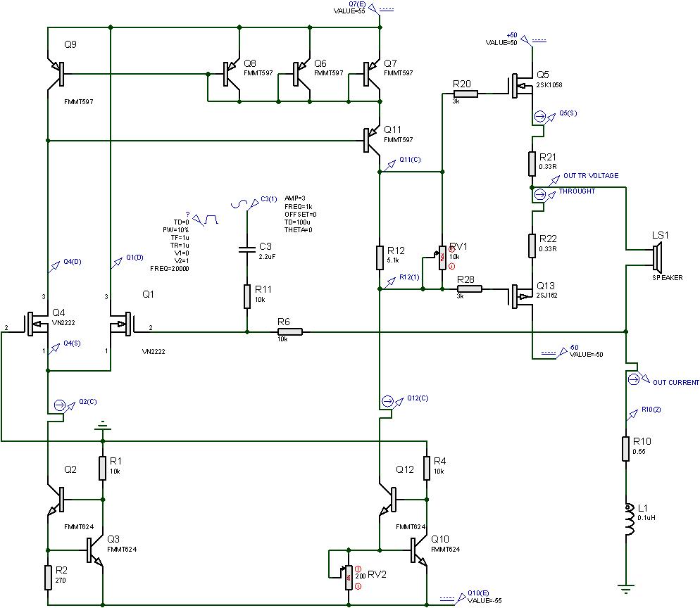Select the Q7 transistor symbol
The height and width of the screenshot is (608, 700).
click(x=371, y=74)
